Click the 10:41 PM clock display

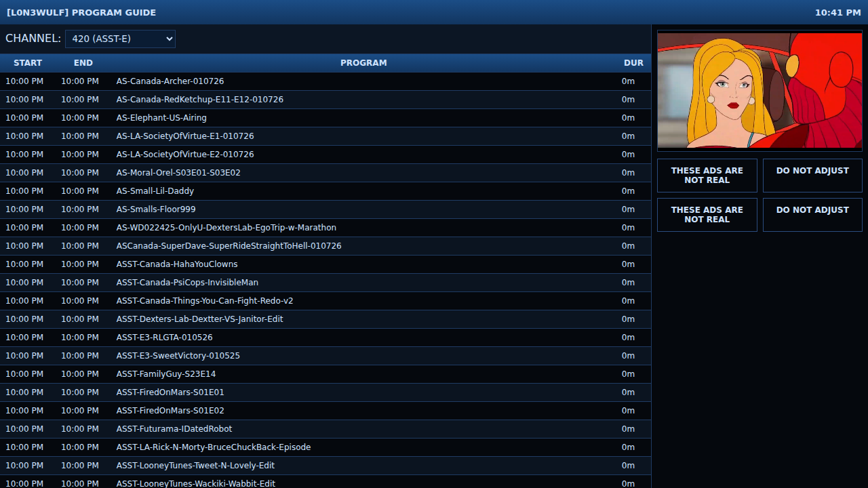tap(837, 13)
